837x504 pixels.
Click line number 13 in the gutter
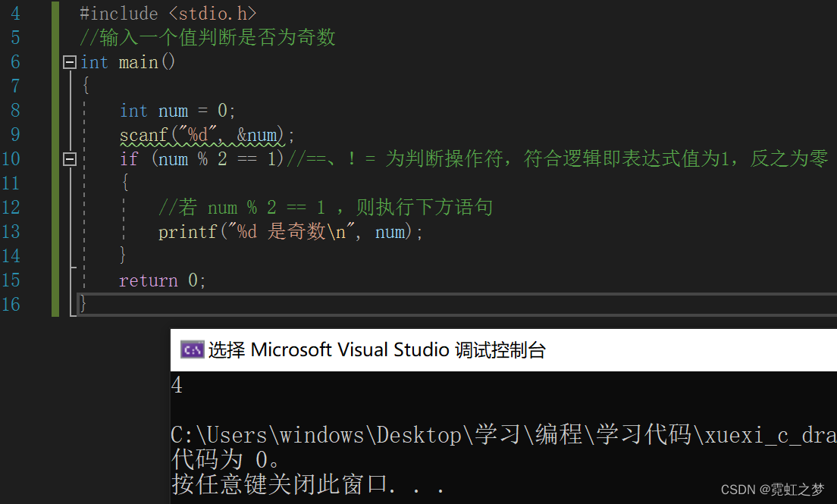[x=11, y=232]
